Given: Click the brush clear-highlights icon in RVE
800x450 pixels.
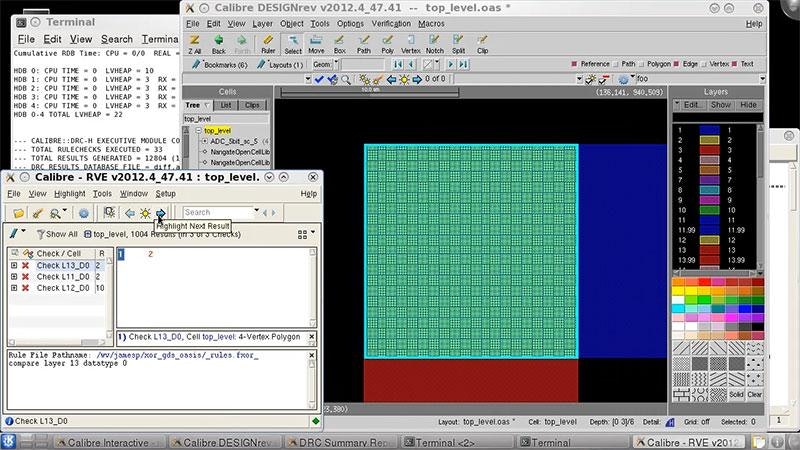Looking at the screenshot, I should pyautogui.click(x=37, y=213).
